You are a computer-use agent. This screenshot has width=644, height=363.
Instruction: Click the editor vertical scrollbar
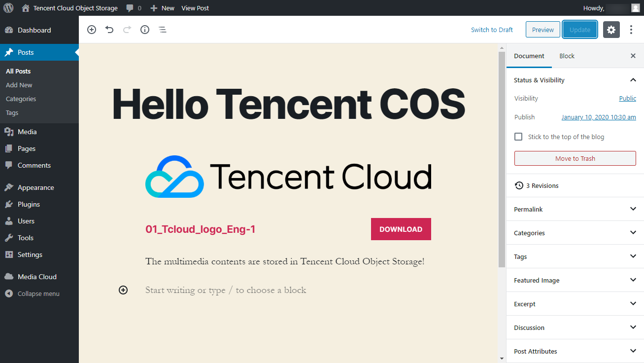pos(502,160)
